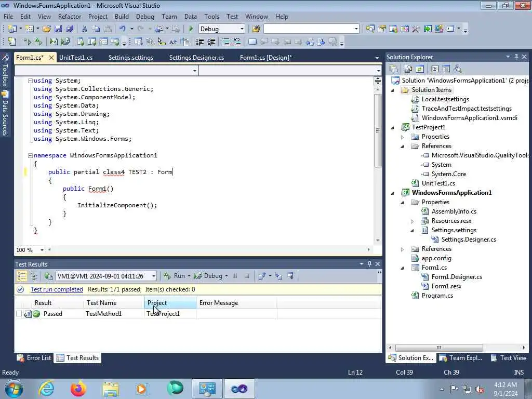Viewport: 532px width, 399px height.
Task: Click Show All Files icon in Solution Explorer
Action: (x=408, y=69)
